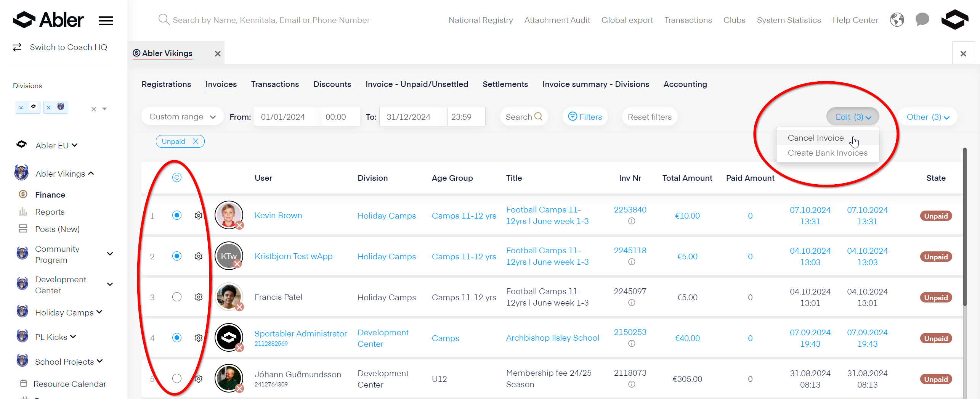Open the Filters button
This screenshot has height=399, width=980.
tap(585, 117)
